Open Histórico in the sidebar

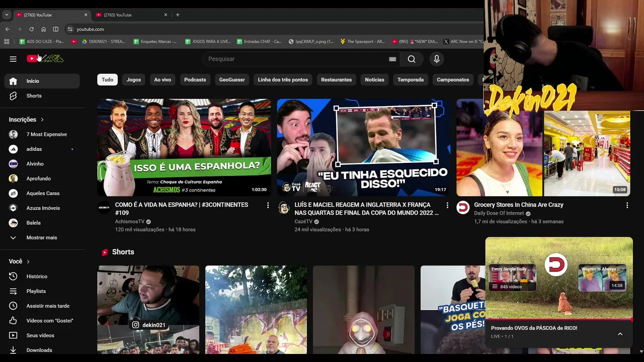[x=42, y=277]
